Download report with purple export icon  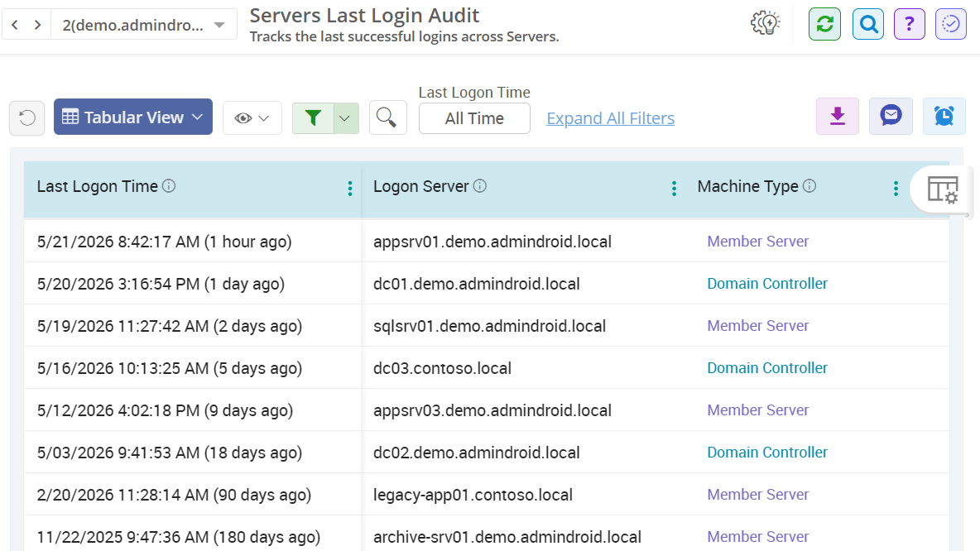(838, 116)
